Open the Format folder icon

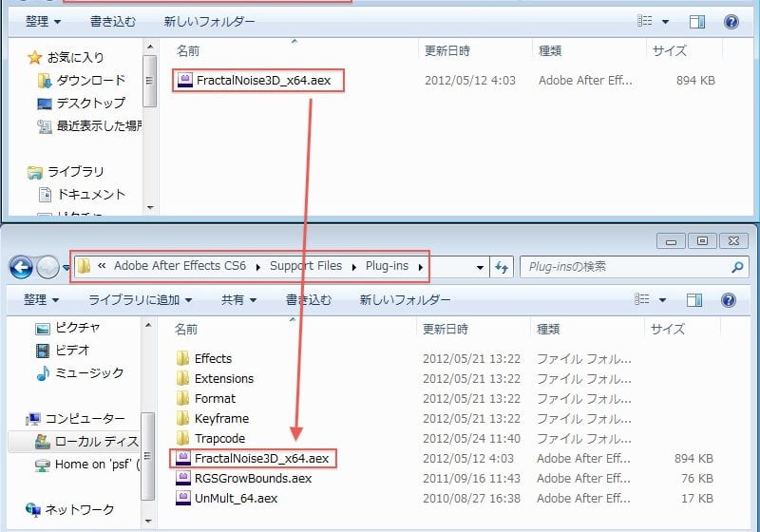point(182,398)
